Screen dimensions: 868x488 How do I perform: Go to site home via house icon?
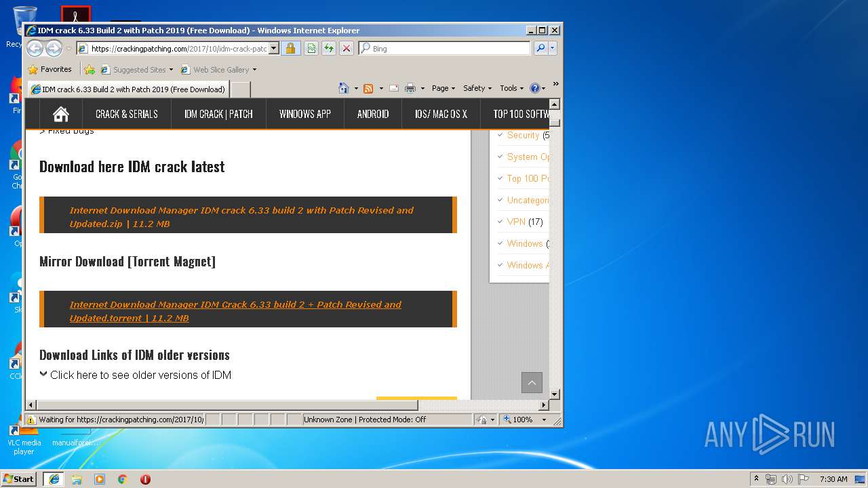point(61,114)
